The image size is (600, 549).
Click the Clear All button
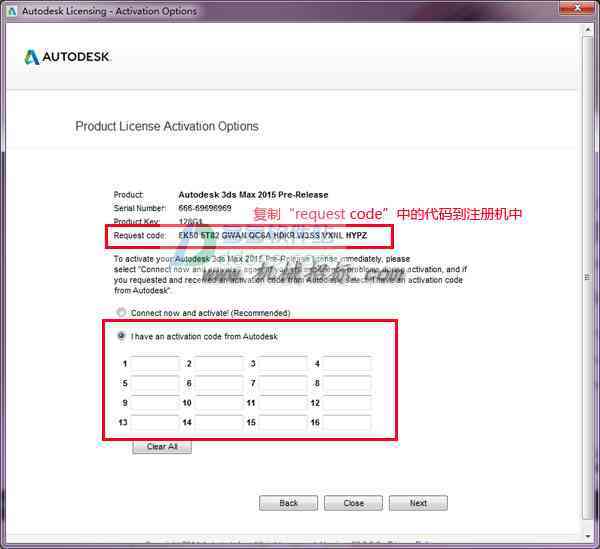pyautogui.click(x=162, y=447)
